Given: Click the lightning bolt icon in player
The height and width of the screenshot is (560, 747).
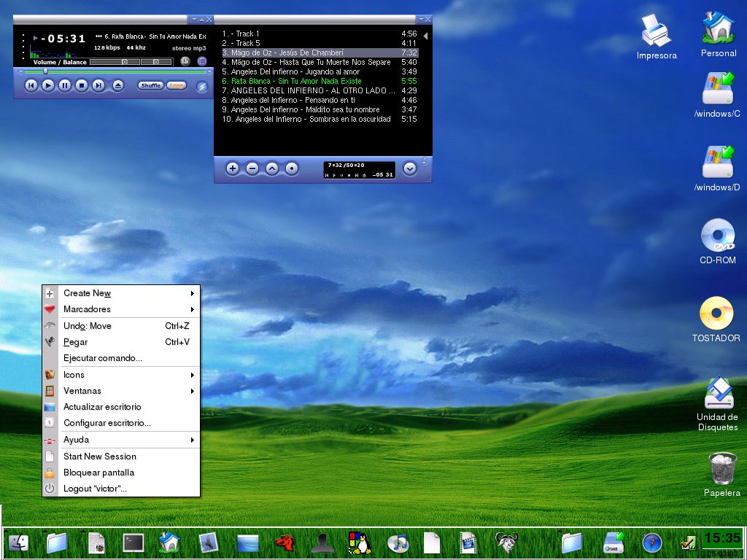Looking at the screenshot, I should tap(202, 87).
